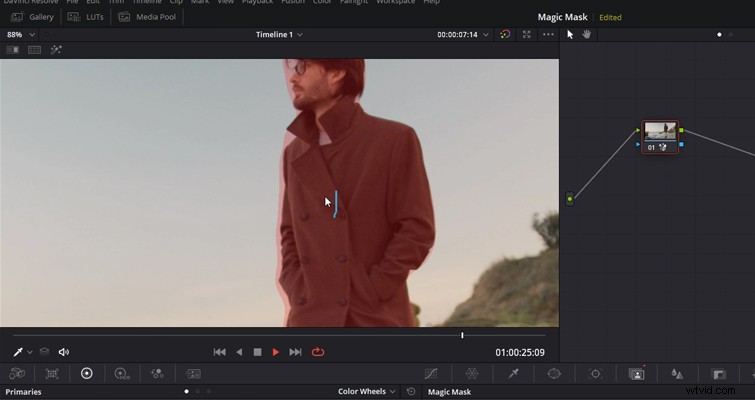Image resolution: width=755 pixels, height=400 pixels.
Task: Open the Tracker palette
Action: pyautogui.click(x=596, y=374)
